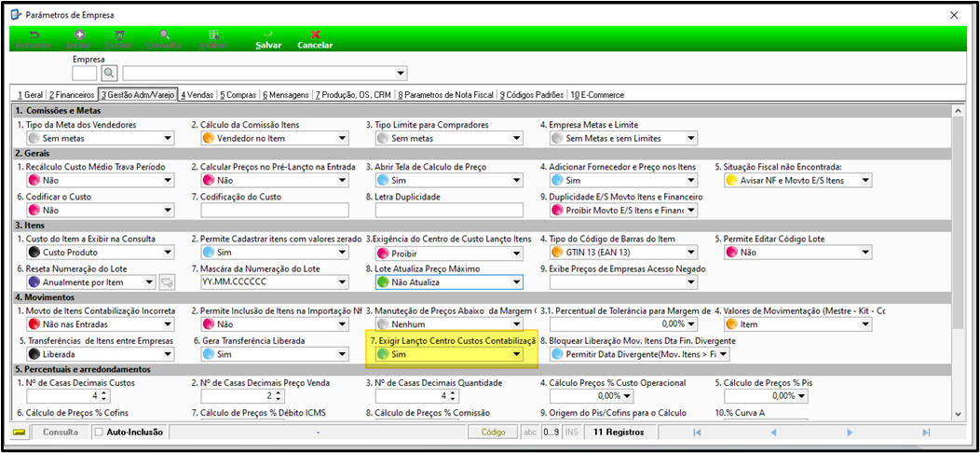
Task: Open Percentual de Tolerância para Margem dropdown
Action: [691, 324]
